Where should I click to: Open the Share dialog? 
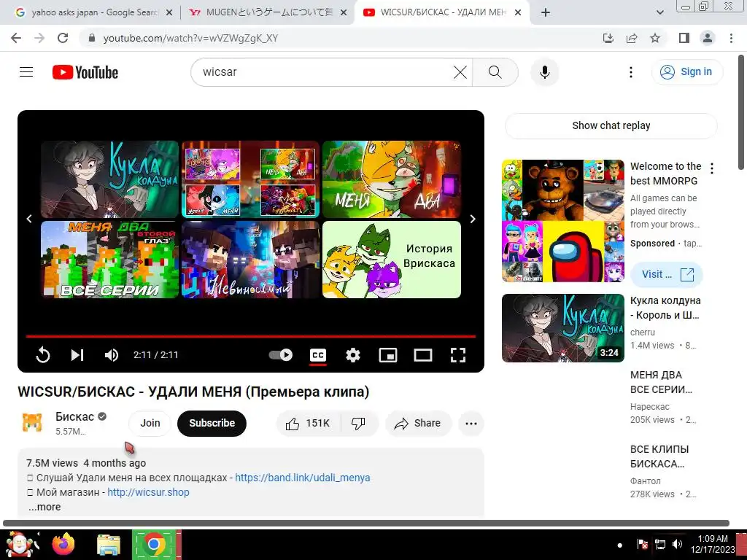(418, 424)
